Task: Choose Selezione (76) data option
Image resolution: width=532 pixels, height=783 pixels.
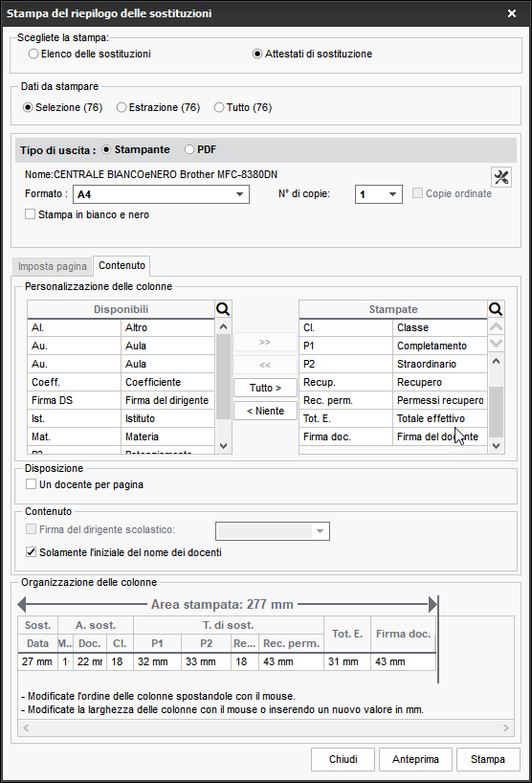Action: [63, 107]
